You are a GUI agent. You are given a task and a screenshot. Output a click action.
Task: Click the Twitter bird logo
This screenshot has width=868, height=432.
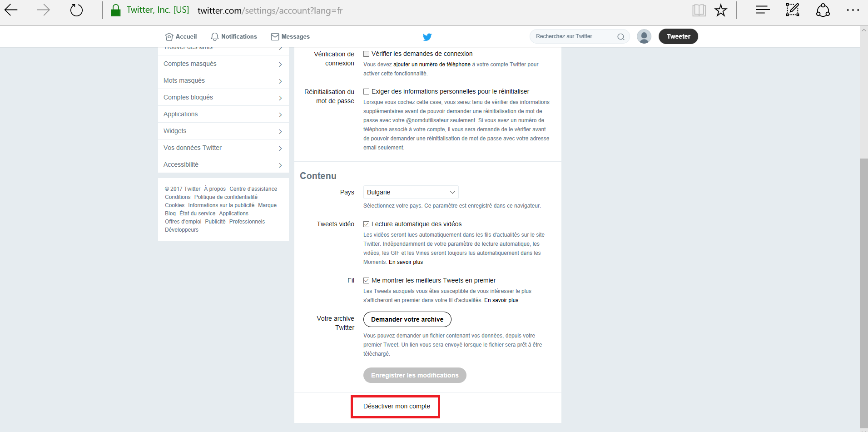pyautogui.click(x=427, y=37)
